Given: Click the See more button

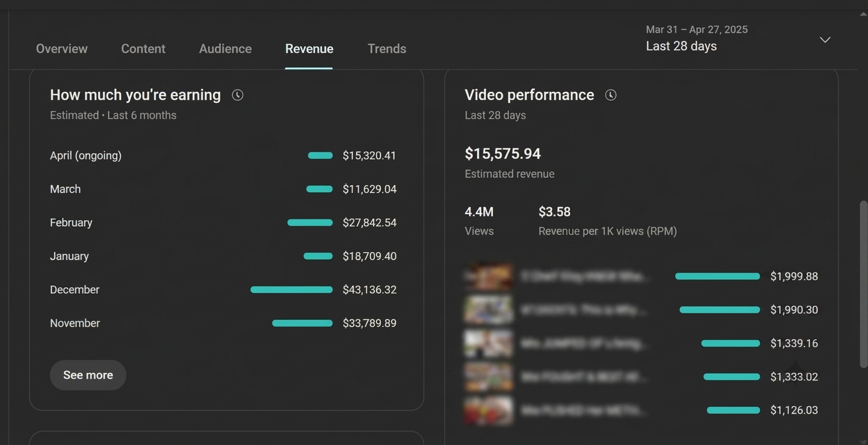Looking at the screenshot, I should [x=88, y=375].
